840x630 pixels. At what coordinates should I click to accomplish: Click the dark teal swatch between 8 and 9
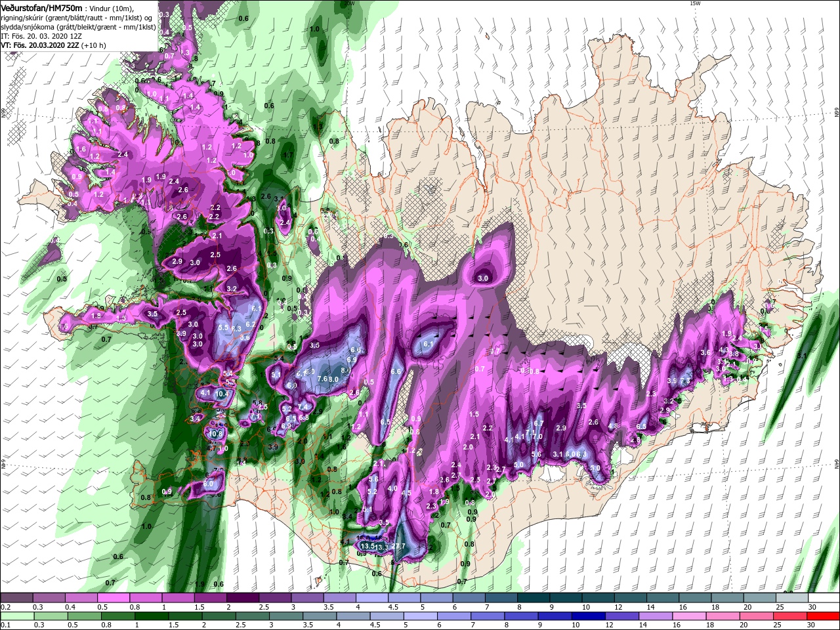tap(533, 598)
